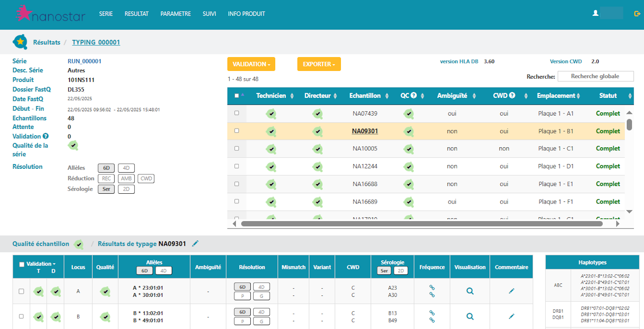Click the QC column help icon
This screenshot has height=329, width=644.
point(414,96)
